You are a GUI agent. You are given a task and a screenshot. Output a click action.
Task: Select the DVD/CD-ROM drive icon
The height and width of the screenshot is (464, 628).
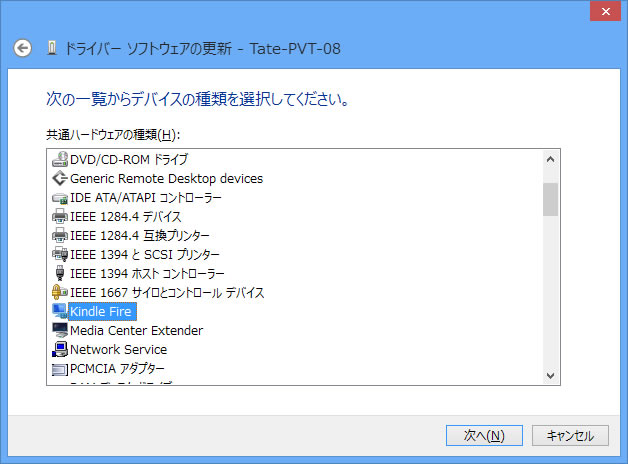click(60, 159)
